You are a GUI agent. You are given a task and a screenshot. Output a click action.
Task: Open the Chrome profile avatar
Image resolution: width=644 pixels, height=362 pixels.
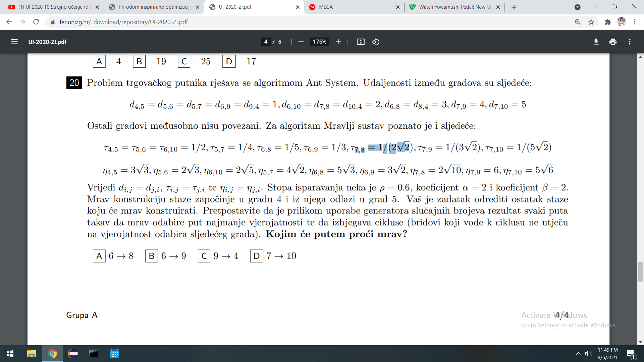[622, 22]
